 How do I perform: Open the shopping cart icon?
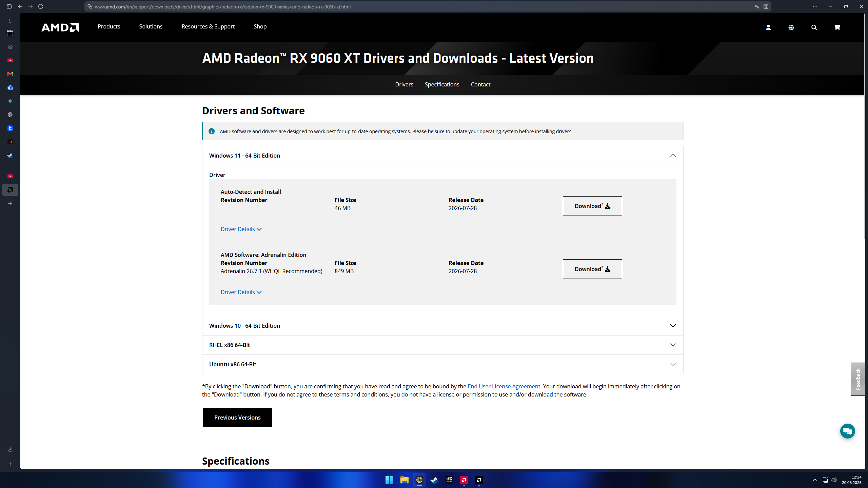click(x=837, y=27)
